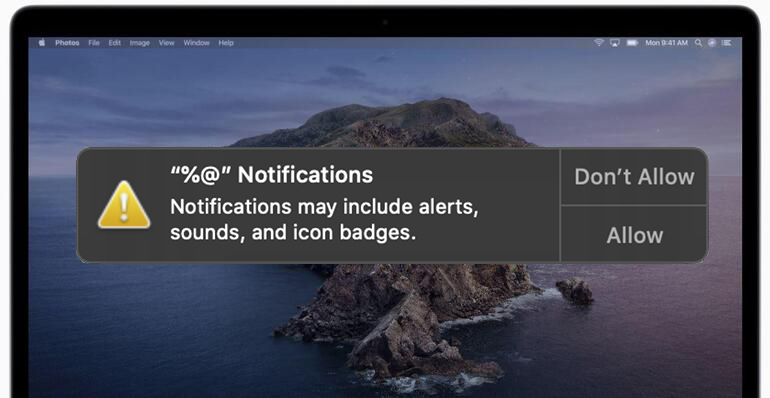Open Spotlight search magnifier icon
Image resolution: width=770 pixels, height=398 pixels.
pyautogui.click(x=698, y=43)
